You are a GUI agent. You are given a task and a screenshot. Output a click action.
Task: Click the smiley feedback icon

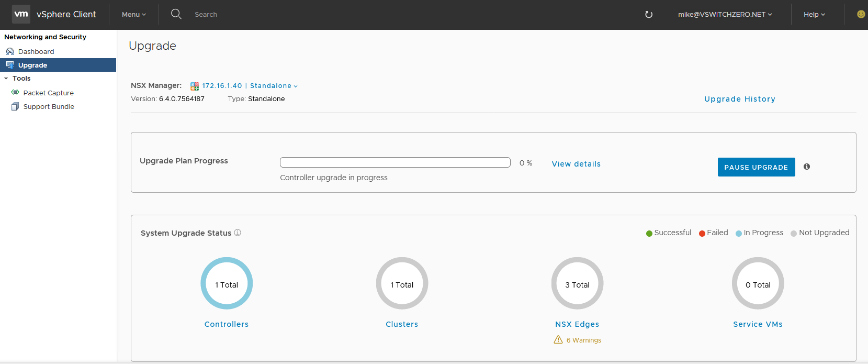[861, 14]
